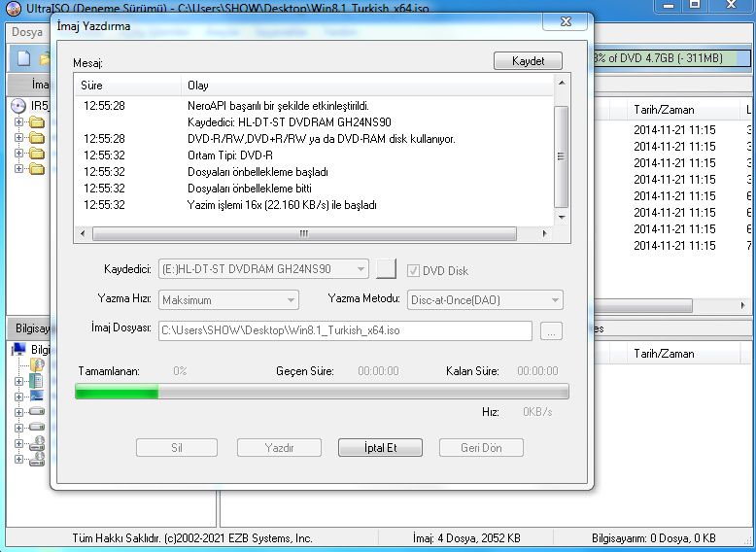The width and height of the screenshot is (756, 552).
Task: Select the 'NeroAPI başarılı bir şekilde etkinleştirildi' row
Action: click(314, 106)
